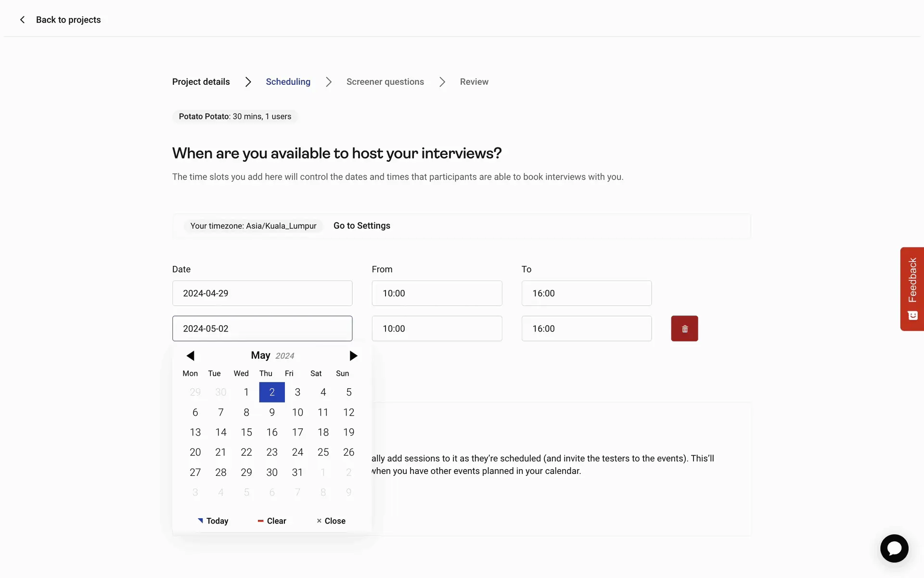The height and width of the screenshot is (578, 924).
Task: Clear the selected calendar date
Action: pos(272,521)
